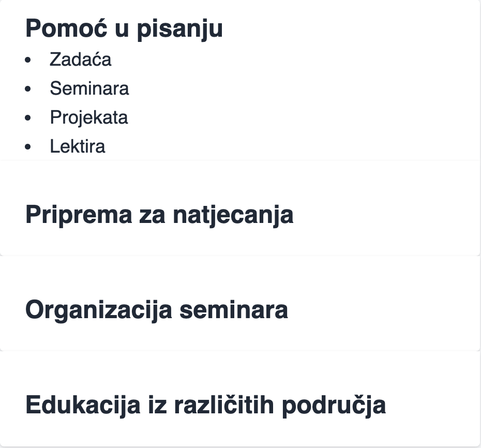The height and width of the screenshot is (448, 481).
Task: Click the word "Organizacija" in the heading
Action: coord(99,310)
